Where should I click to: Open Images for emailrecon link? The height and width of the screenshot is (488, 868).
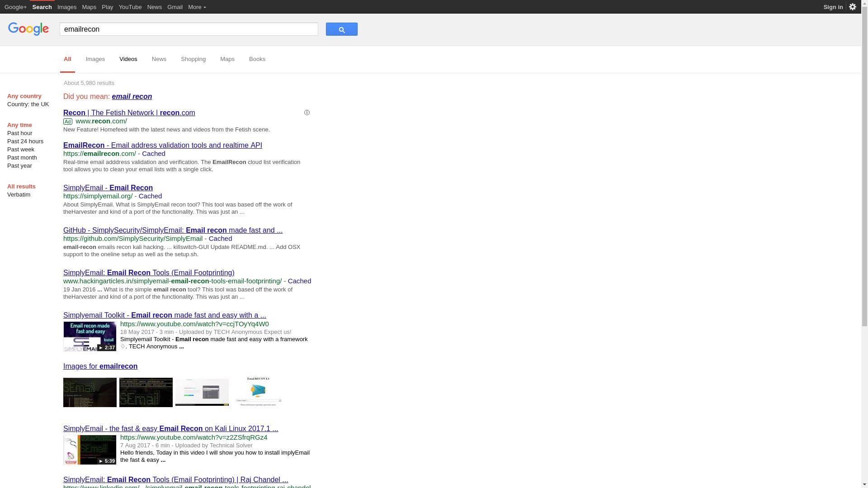click(100, 366)
